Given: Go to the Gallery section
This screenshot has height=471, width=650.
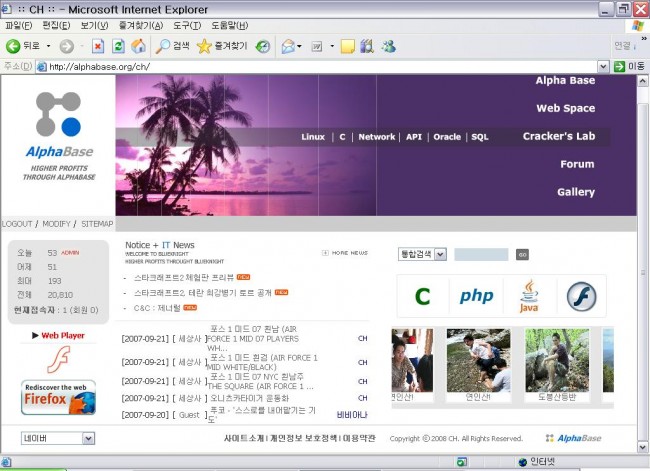Looking at the screenshot, I should (576, 192).
